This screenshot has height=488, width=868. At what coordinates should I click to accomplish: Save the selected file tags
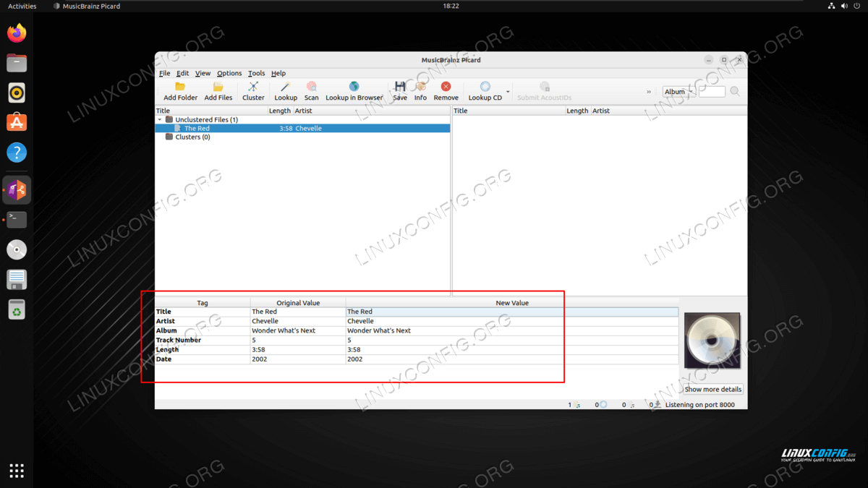pos(400,91)
